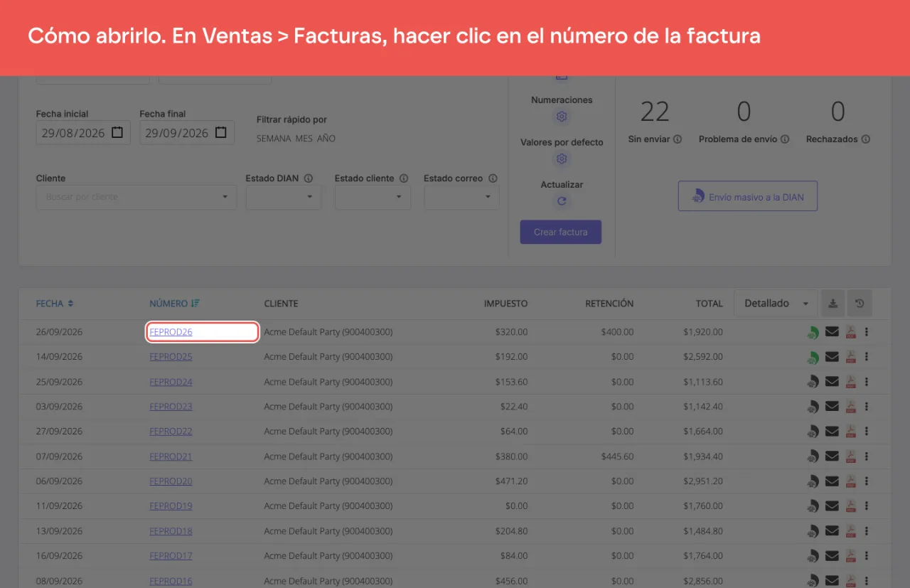Open the Estado cliente dropdown
This screenshot has height=588, width=910.
click(x=373, y=197)
